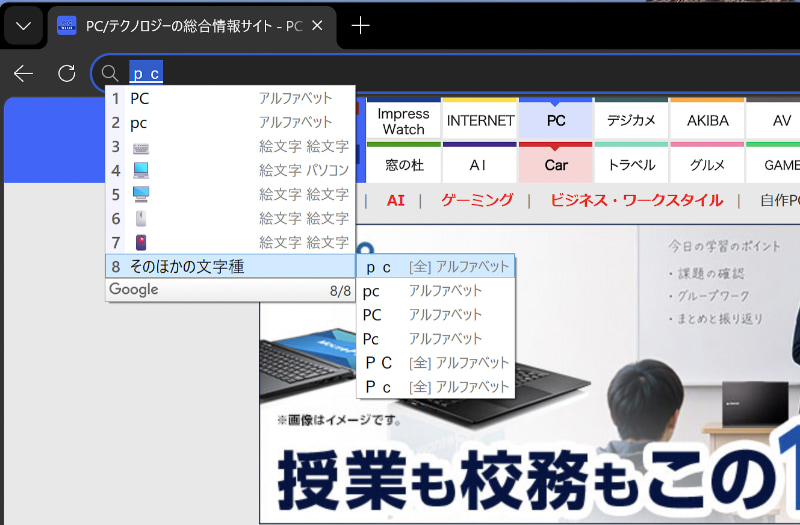The width and height of the screenshot is (800, 525).
Task: Choose full-width lowercase ｐｃ in the sub-candidate list
Action: click(x=435, y=267)
